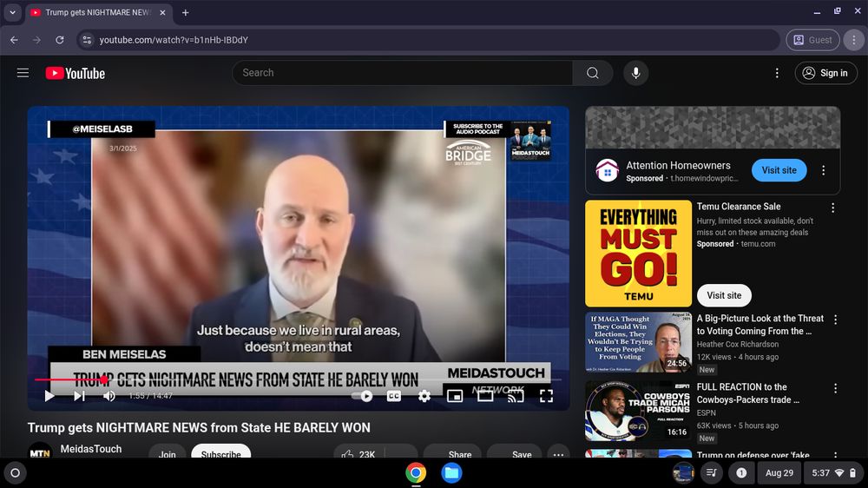The height and width of the screenshot is (488, 868).
Task: Click the red video progress bar
Action: coord(69,379)
